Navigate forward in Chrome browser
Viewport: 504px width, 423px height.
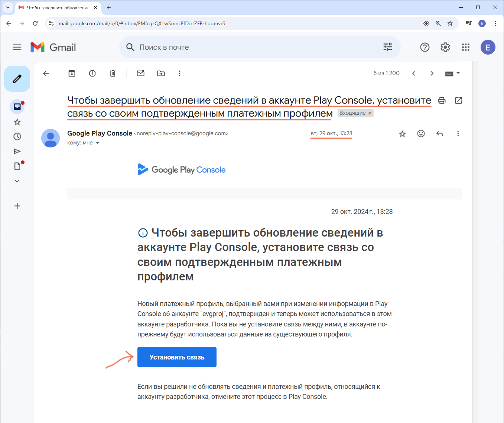pos(22,23)
